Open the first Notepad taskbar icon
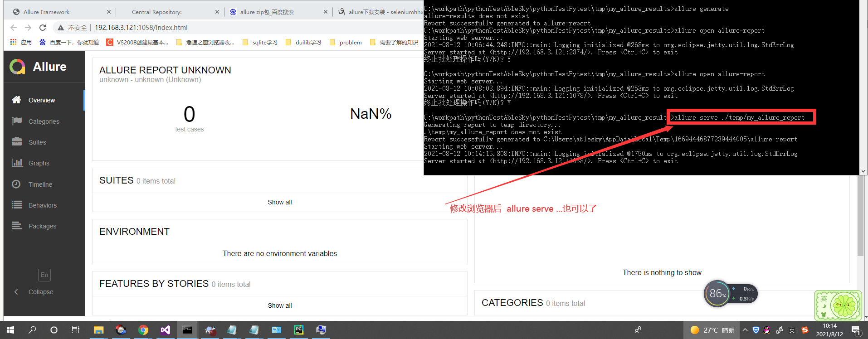868x339 pixels. tap(232, 330)
